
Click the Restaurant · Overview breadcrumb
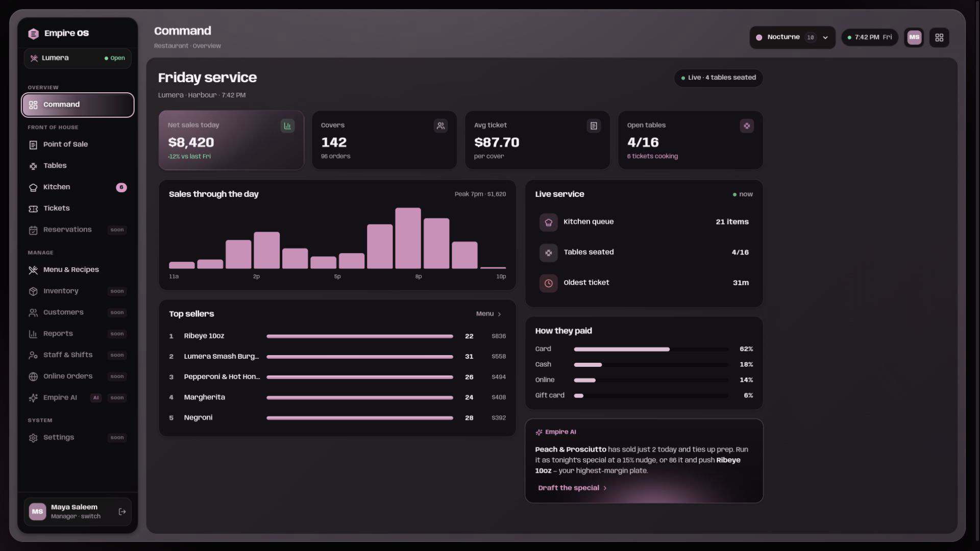(x=187, y=46)
